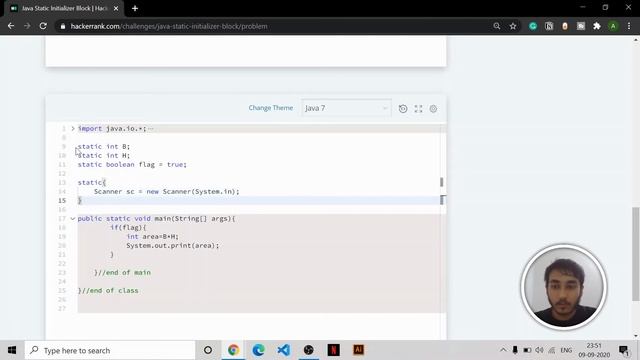Viewport: 640px width, 360px height.
Task: Open Windows Start menu
Action: coord(12,350)
